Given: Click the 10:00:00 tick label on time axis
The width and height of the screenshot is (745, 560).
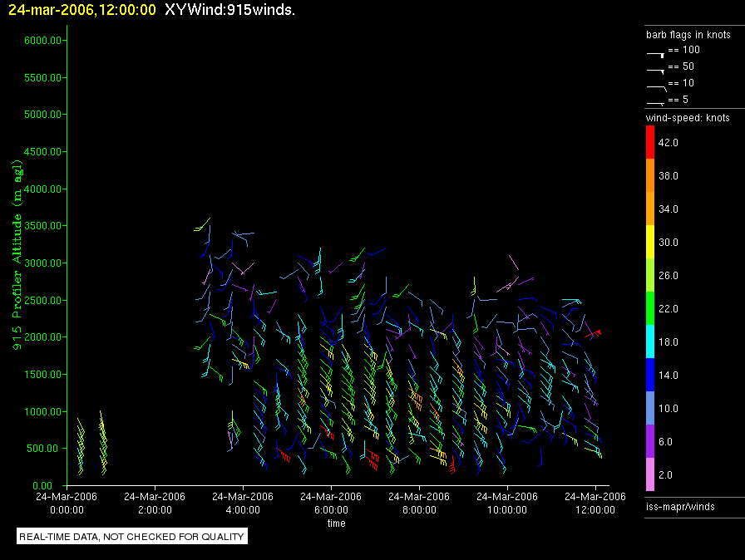Looking at the screenshot, I should [x=506, y=503].
